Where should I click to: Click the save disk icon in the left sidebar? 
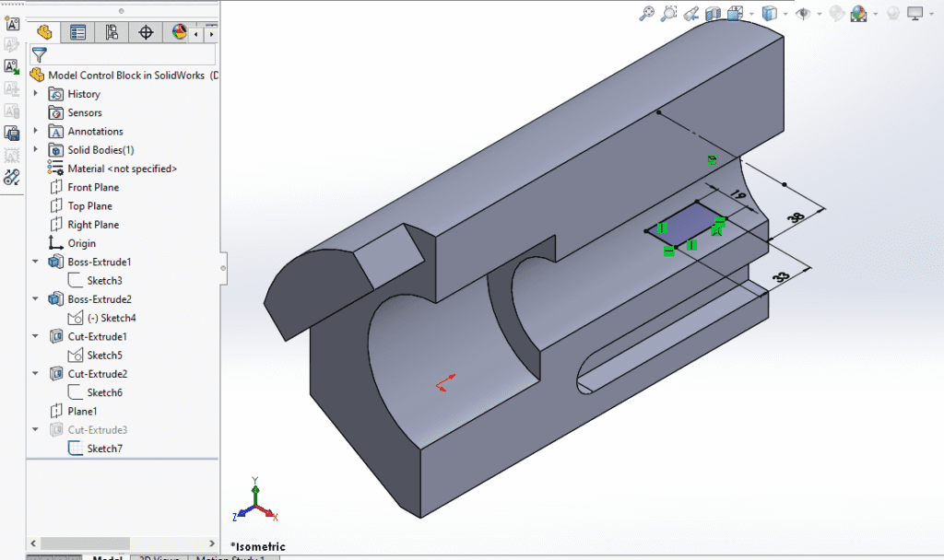click(x=11, y=133)
